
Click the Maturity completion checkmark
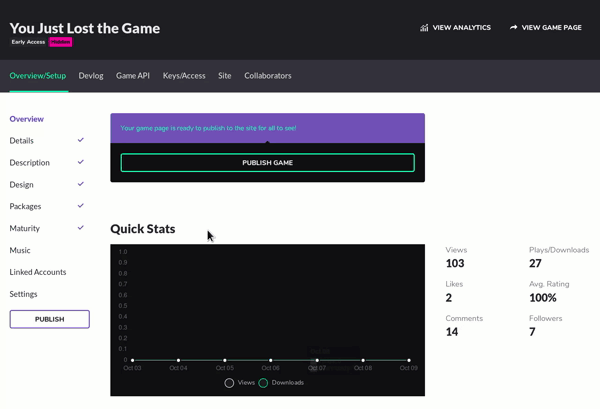coord(81,228)
